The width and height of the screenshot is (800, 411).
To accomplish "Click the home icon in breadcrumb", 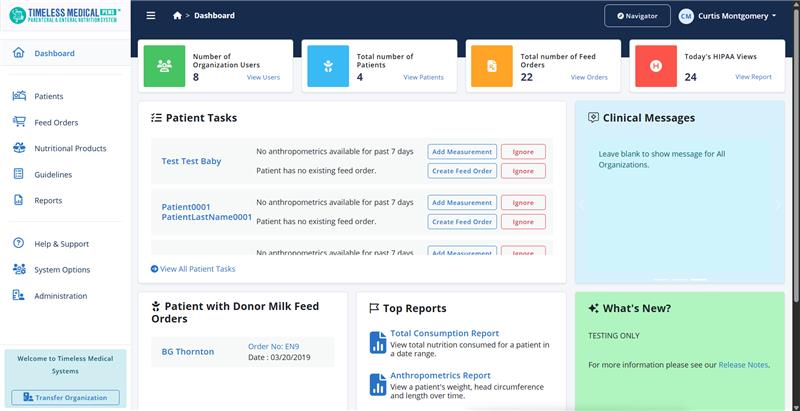I will point(177,16).
